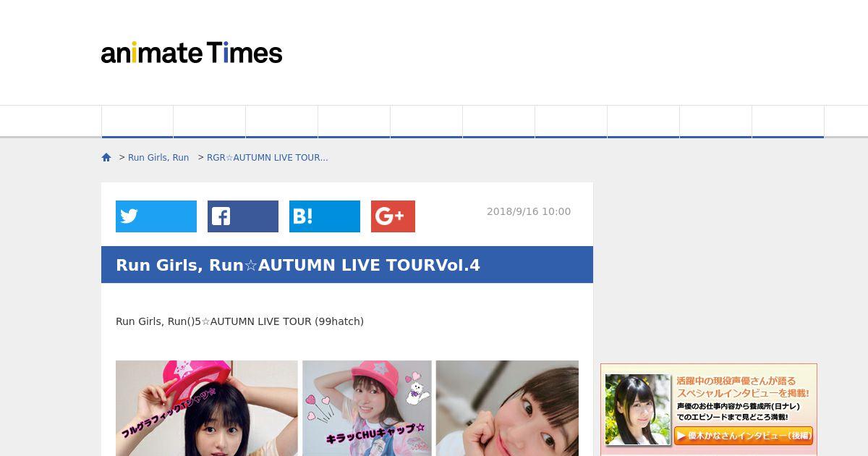Open the photo with the pink cap full-graphic T-shirt

[x=207, y=408]
